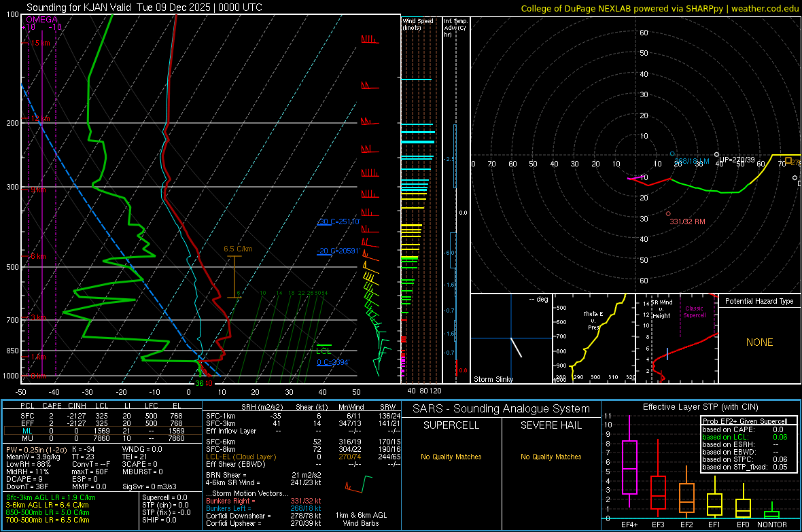Open the weather.cod.edu credit text
Image resolution: width=802 pixels, height=532 pixels.
659,8
